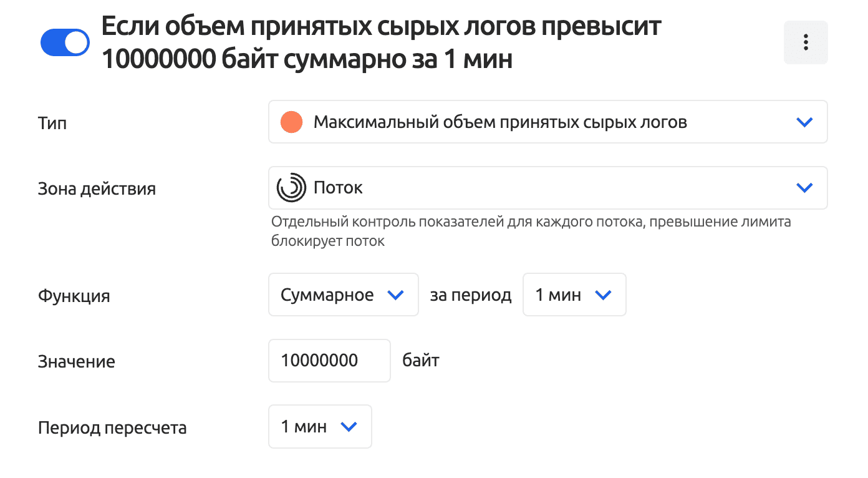Click the rule title heading text
Viewport: 868px width, 478px height.
(x=380, y=44)
